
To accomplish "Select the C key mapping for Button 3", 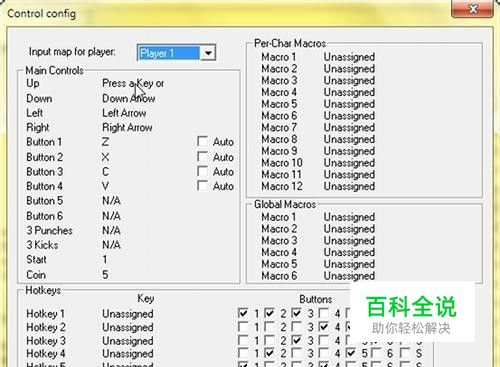I will coord(105,172).
